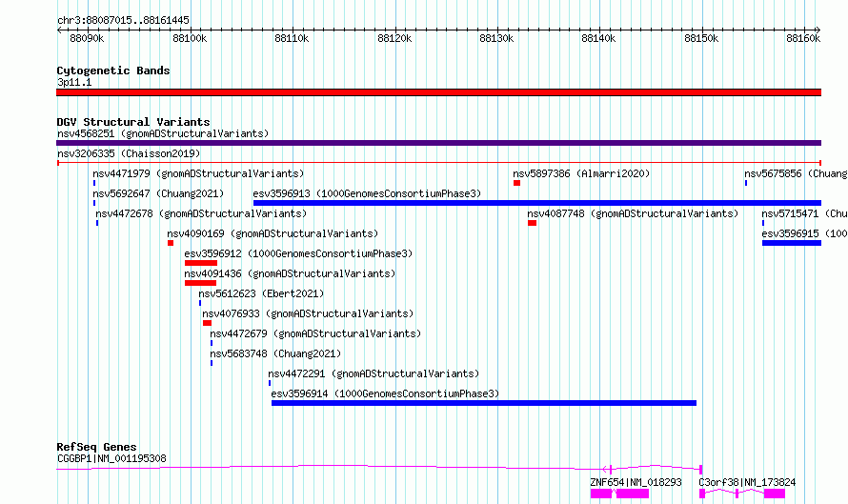Select the blue esv3596913 variant bar
The height and width of the screenshot is (504, 848).
click(x=537, y=203)
